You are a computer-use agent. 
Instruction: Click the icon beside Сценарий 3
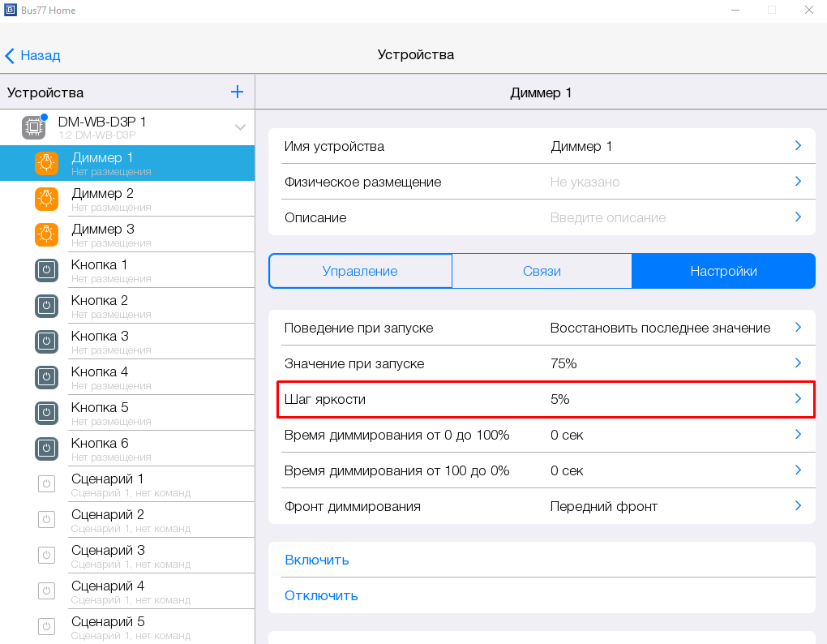pyautogui.click(x=46, y=556)
